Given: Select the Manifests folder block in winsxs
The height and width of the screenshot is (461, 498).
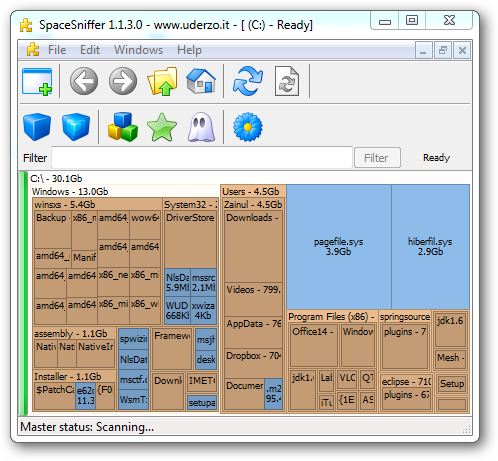Looking at the screenshot, I should (84, 259).
